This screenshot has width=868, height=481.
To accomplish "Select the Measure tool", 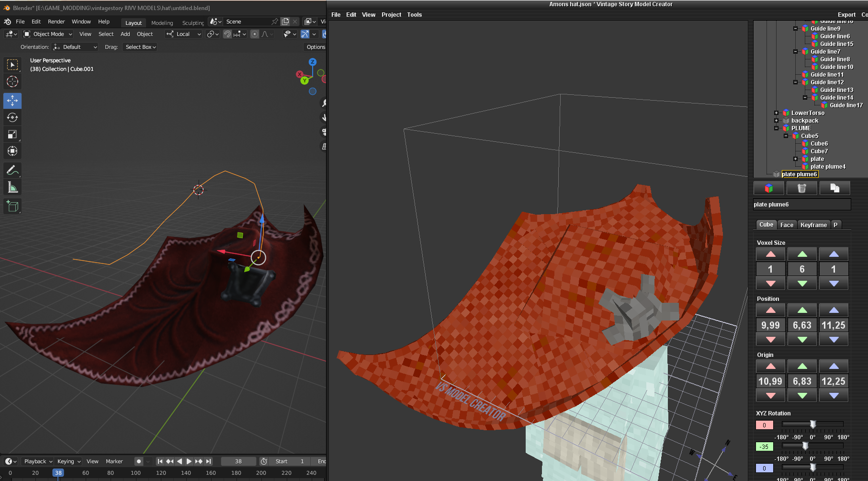I will click(x=12, y=187).
